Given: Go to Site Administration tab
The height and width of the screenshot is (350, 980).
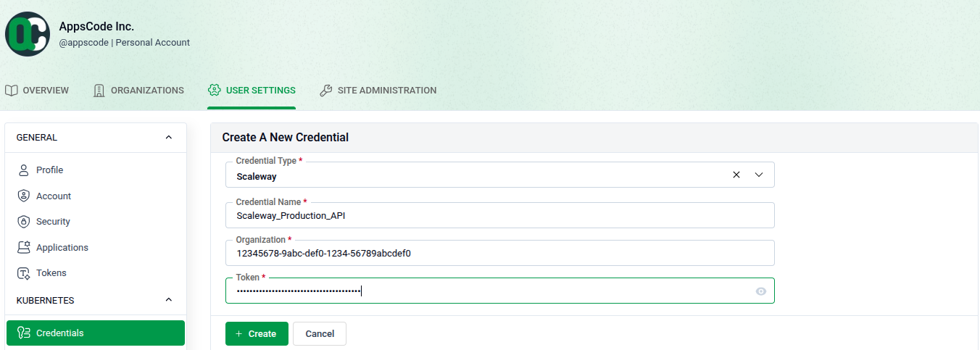Looking at the screenshot, I should [x=378, y=91].
